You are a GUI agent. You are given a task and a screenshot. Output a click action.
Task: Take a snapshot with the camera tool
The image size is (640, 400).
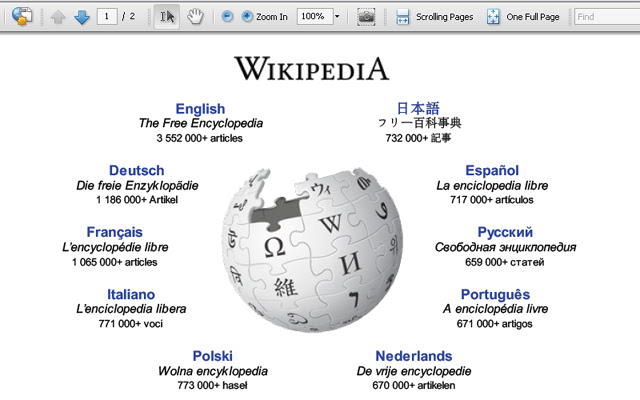367,17
